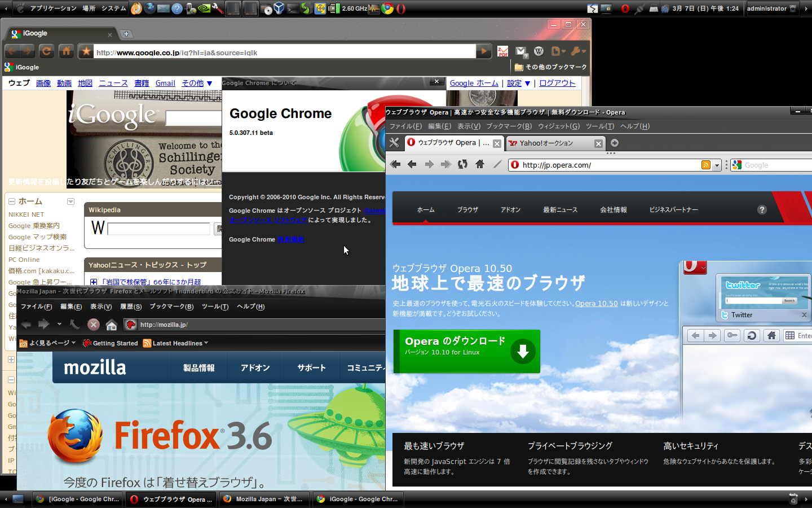Click アドオン on the Mozilla page navigation
The width and height of the screenshot is (812, 508).
point(255,368)
